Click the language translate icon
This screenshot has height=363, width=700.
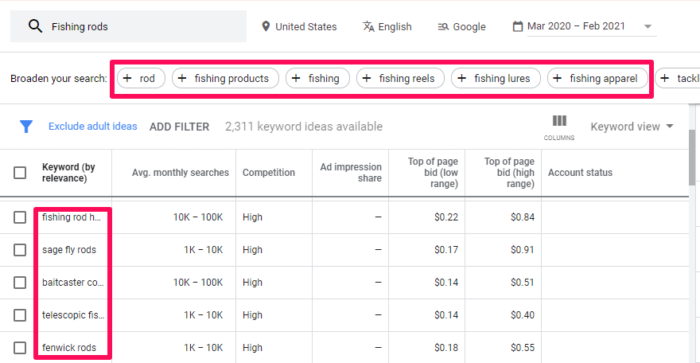(368, 27)
